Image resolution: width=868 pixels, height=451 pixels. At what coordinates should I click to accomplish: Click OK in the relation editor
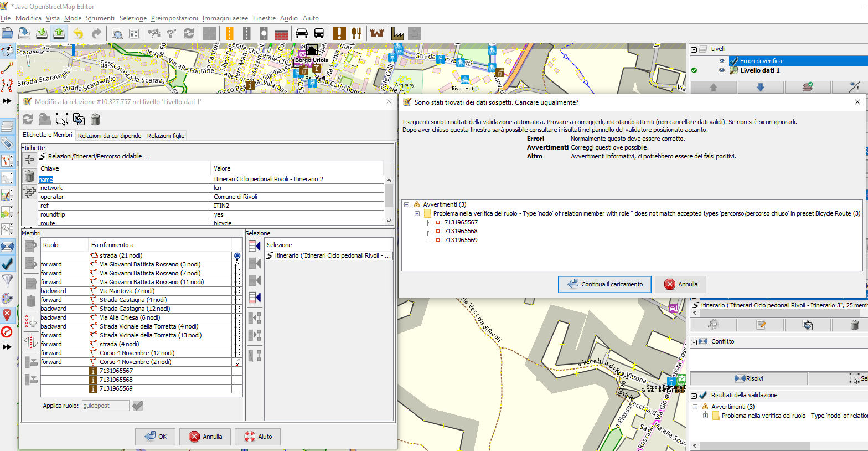[x=155, y=437]
